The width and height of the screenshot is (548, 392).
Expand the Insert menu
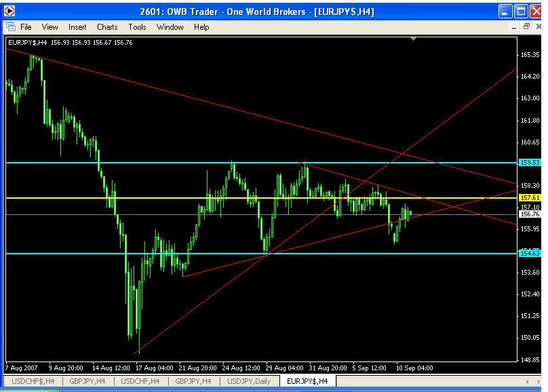(77, 27)
